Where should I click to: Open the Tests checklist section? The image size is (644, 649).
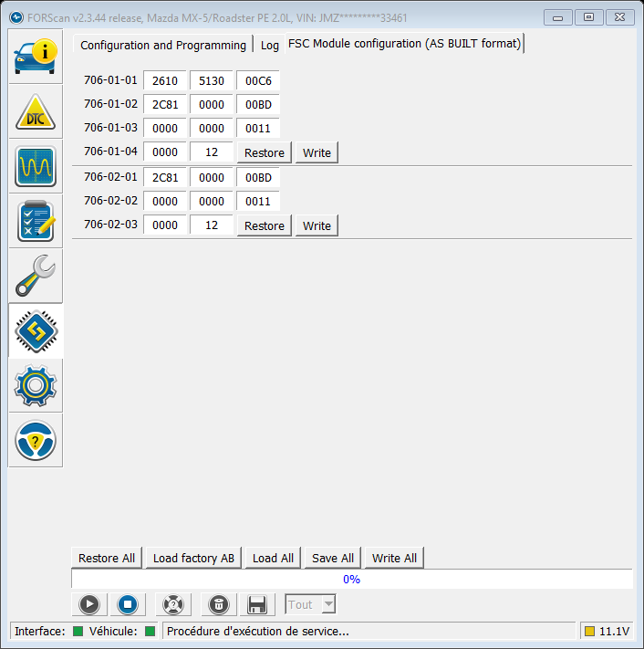(36, 221)
